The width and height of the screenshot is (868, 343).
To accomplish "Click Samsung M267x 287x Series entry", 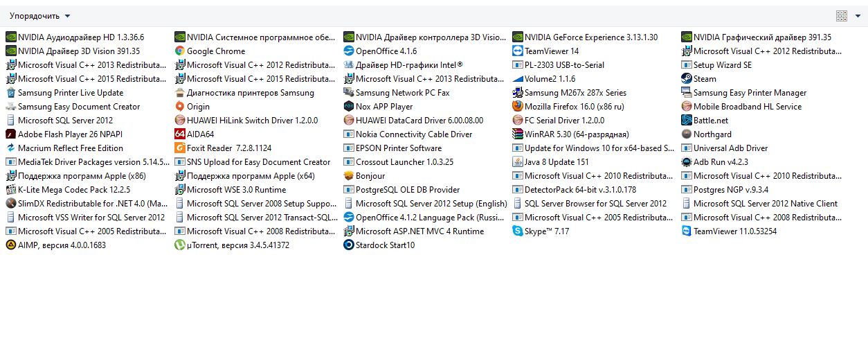I will pyautogui.click(x=570, y=93).
